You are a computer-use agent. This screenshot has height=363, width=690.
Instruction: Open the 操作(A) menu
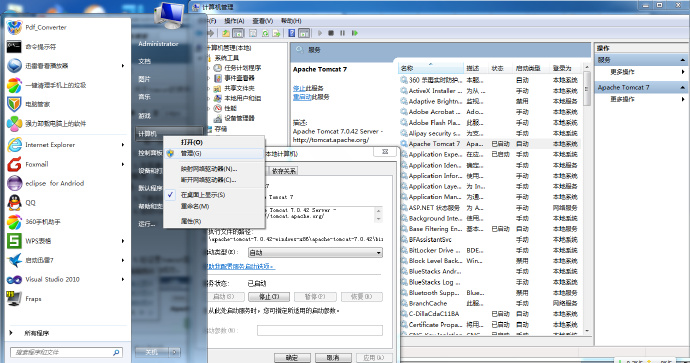coord(234,21)
